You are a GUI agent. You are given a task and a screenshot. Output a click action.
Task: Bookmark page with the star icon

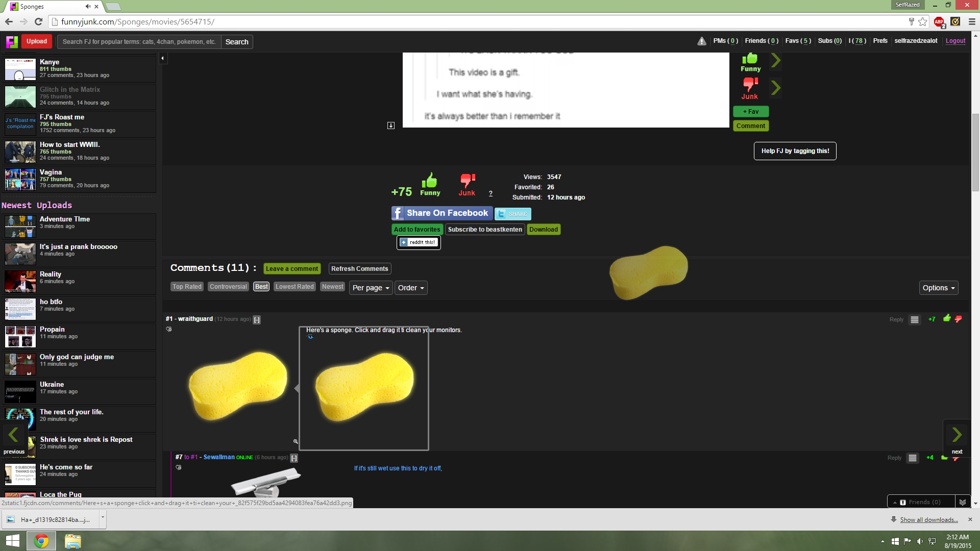(923, 22)
